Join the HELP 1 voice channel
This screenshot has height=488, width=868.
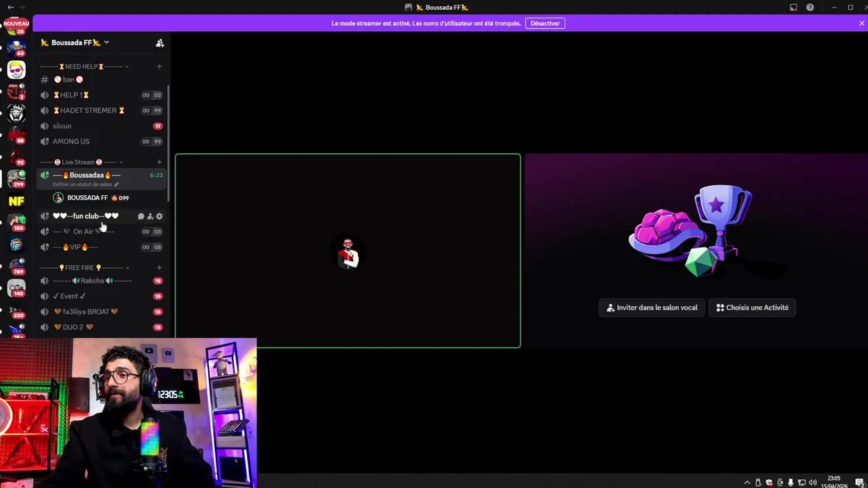click(102, 95)
